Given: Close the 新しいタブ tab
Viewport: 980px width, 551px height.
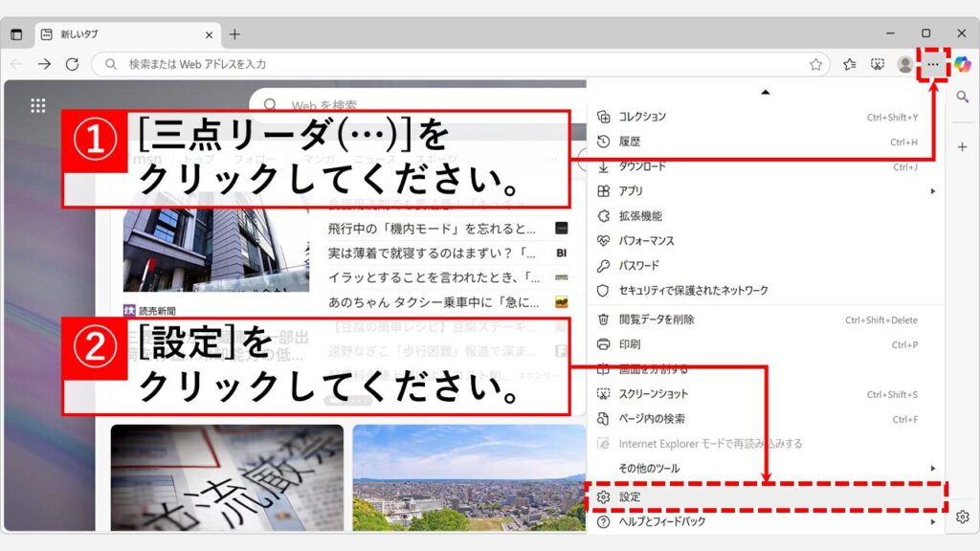Looking at the screenshot, I should click(x=209, y=35).
